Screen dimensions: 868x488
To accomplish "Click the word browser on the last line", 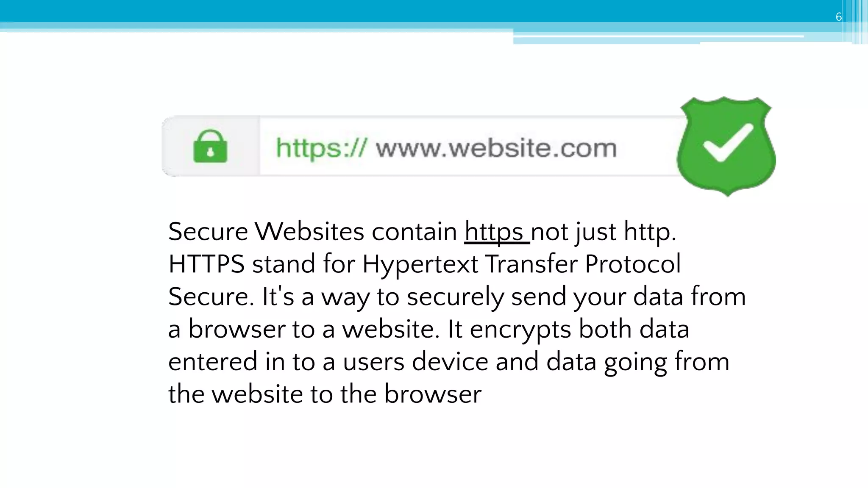I will [x=433, y=394].
